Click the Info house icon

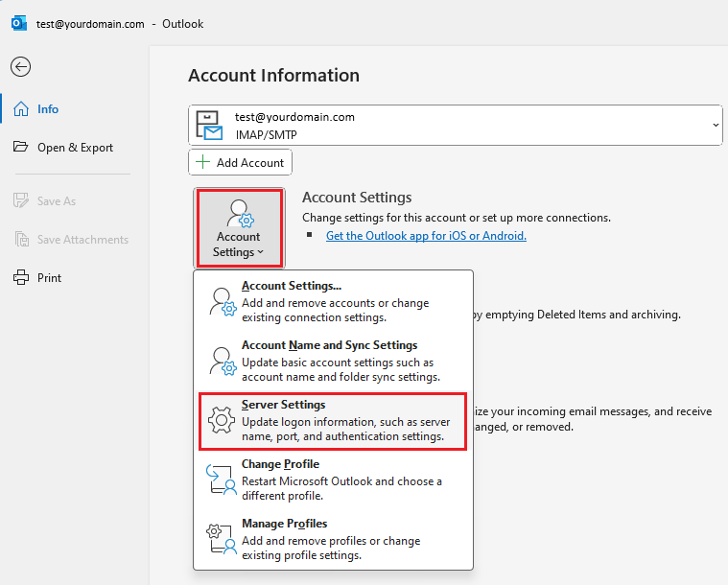pyautogui.click(x=21, y=109)
